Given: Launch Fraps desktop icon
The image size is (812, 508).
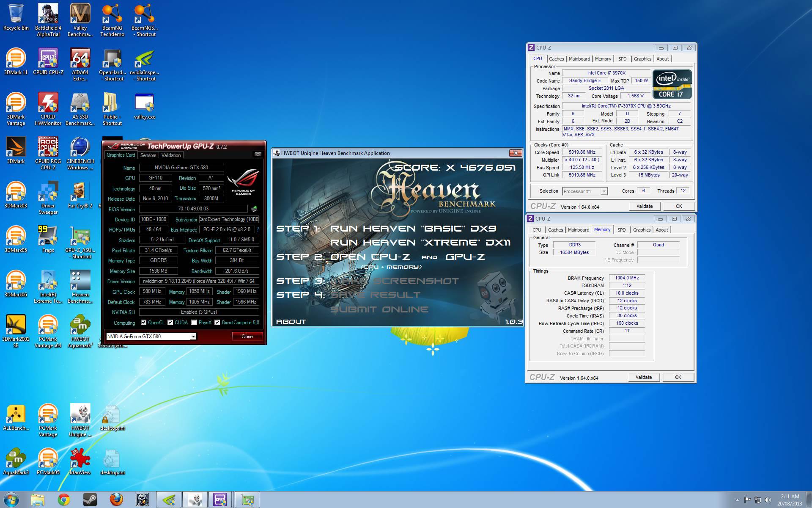Looking at the screenshot, I should click(x=48, y=240).
